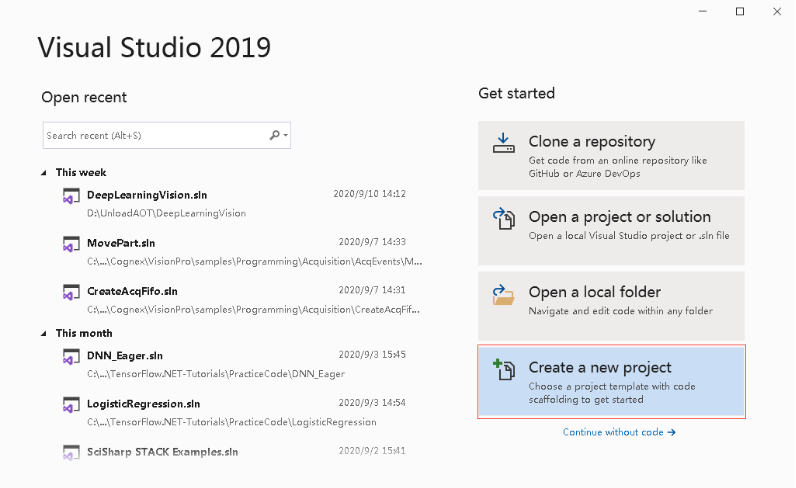Focus the Search recent input field
Screen dimensions: 796x488
(x=155, y=136)
